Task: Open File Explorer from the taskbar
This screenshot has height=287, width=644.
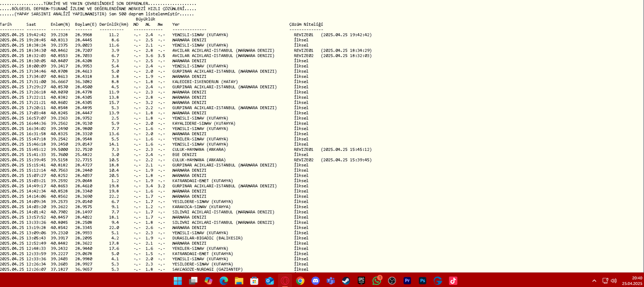Action: (239, 281)
